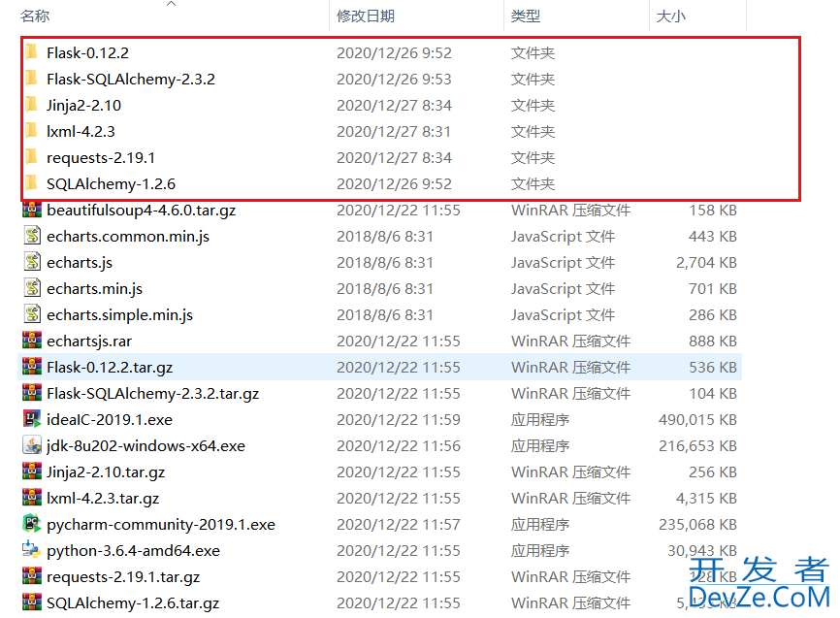
Task: Select the file name Jinja2-2.10.tar.gz
Action: coord(106,472)
